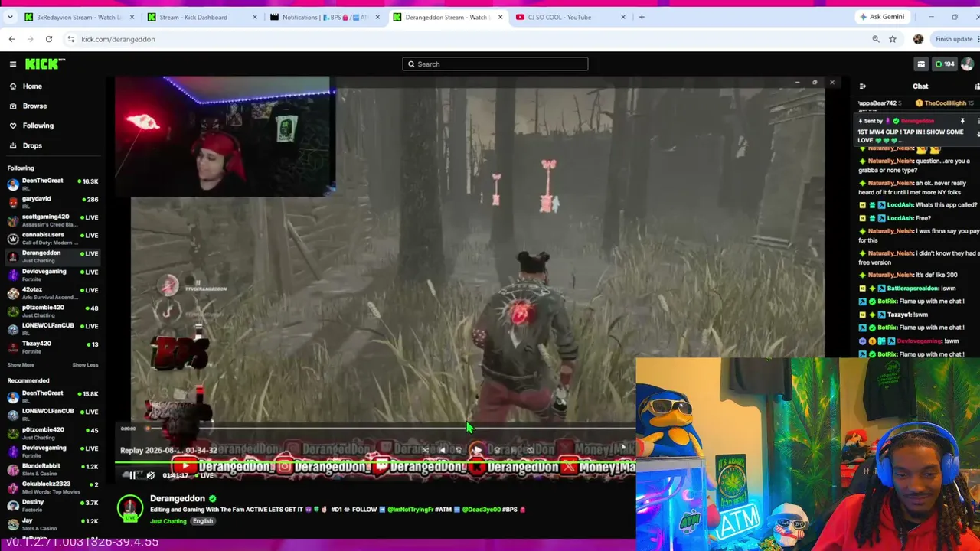
Task: Expand the pinned message chevron
Action: (x=977, y=133)
